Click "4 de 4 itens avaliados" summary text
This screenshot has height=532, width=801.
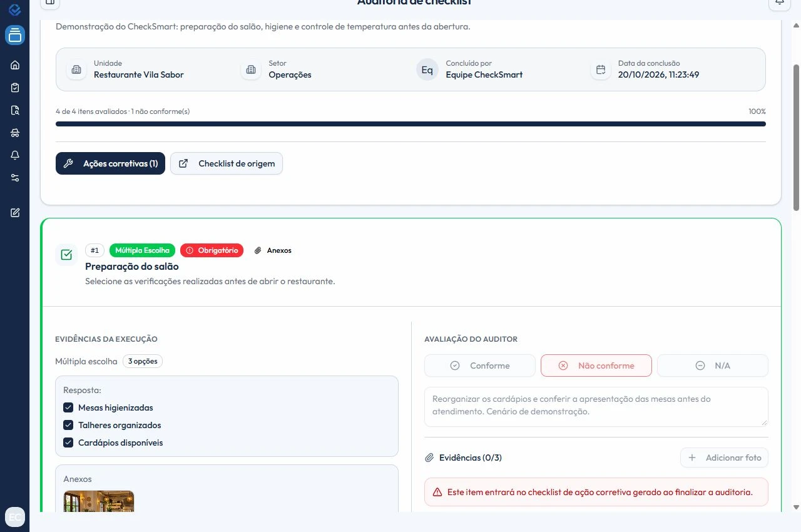tap(91, 111)
